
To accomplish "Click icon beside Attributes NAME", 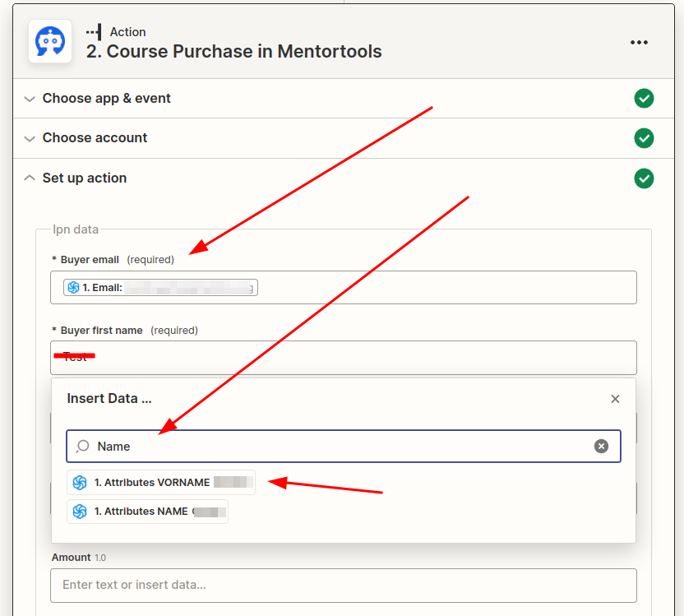I will 80,512.
